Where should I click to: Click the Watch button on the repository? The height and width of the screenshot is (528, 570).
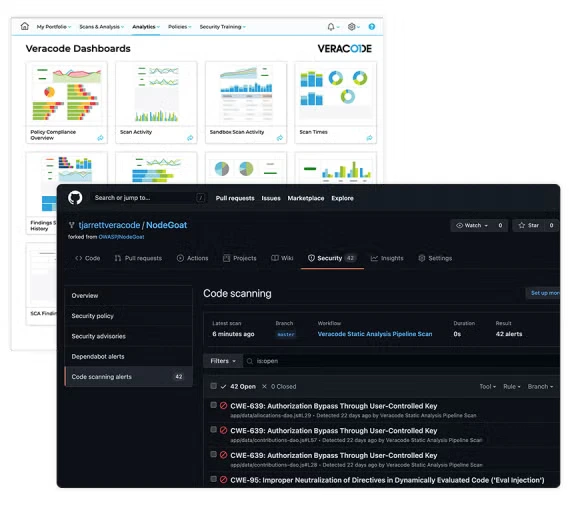(x=472, y=225)
